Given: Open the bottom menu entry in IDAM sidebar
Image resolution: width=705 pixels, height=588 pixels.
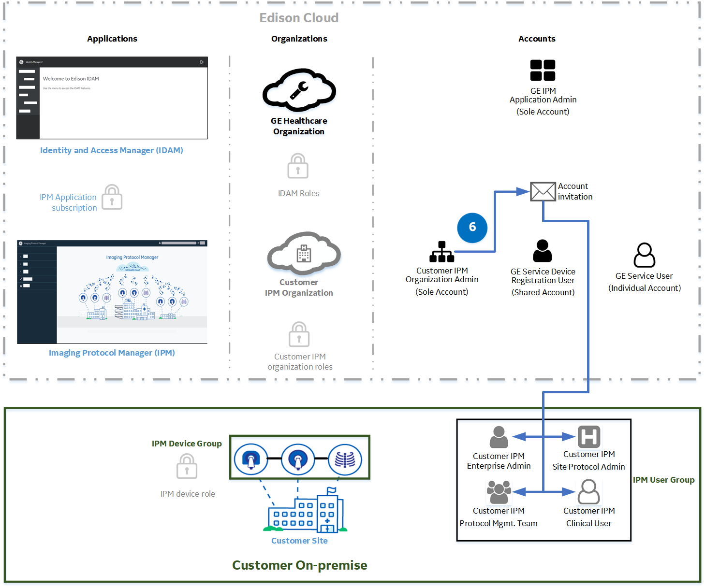Looking at the screenshot, I should coord(25,111).
